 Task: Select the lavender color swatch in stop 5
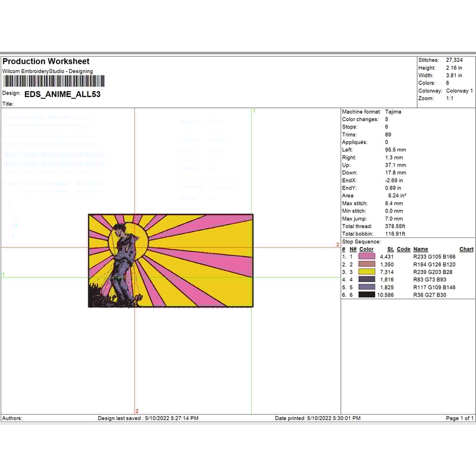coord(367,287)
